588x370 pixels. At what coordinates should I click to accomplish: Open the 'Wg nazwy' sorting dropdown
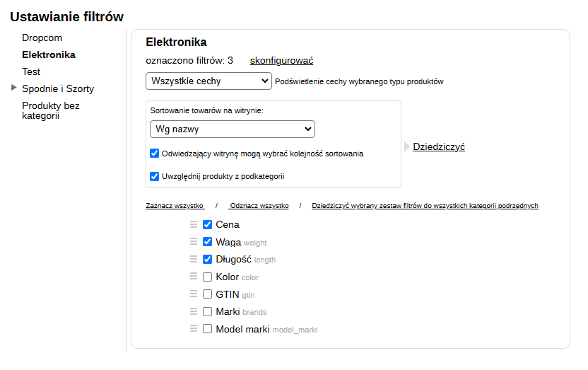233,129
